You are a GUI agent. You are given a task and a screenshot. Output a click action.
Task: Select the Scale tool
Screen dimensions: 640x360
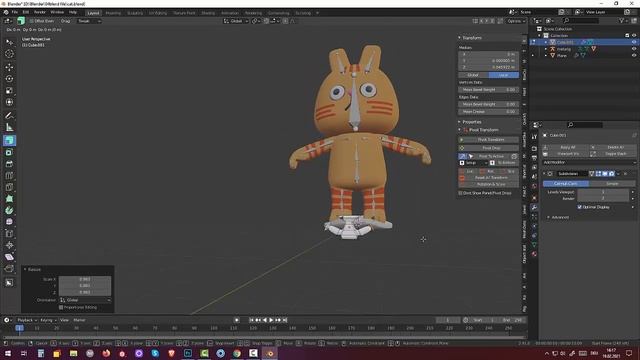point(9,91)
